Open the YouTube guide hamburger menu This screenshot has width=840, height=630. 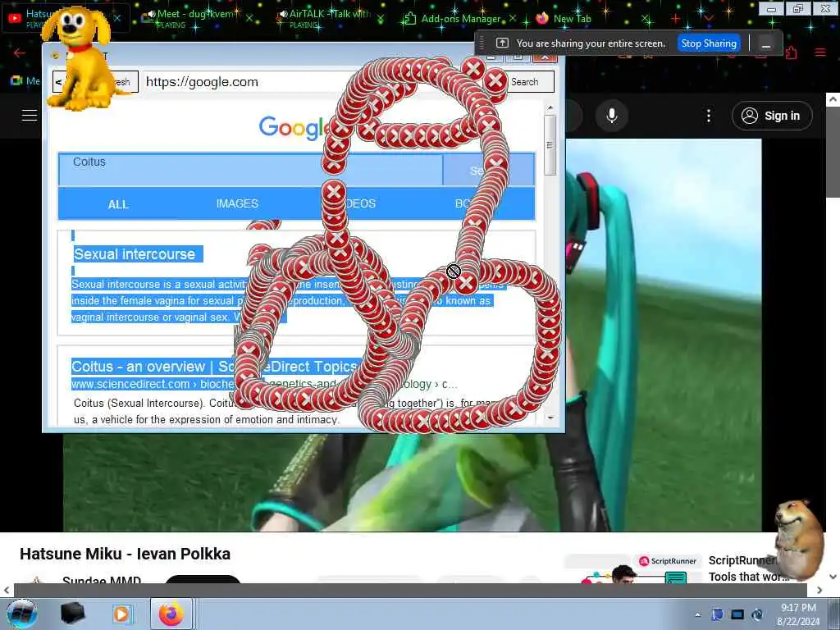[29, 115]
